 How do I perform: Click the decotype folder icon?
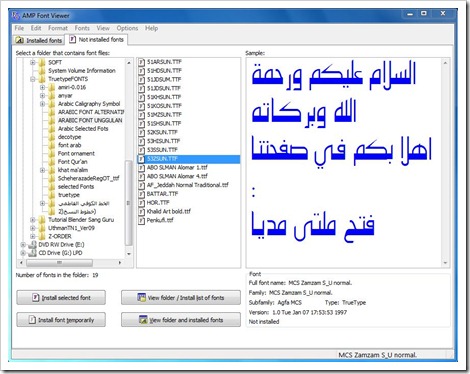[51, 137]
